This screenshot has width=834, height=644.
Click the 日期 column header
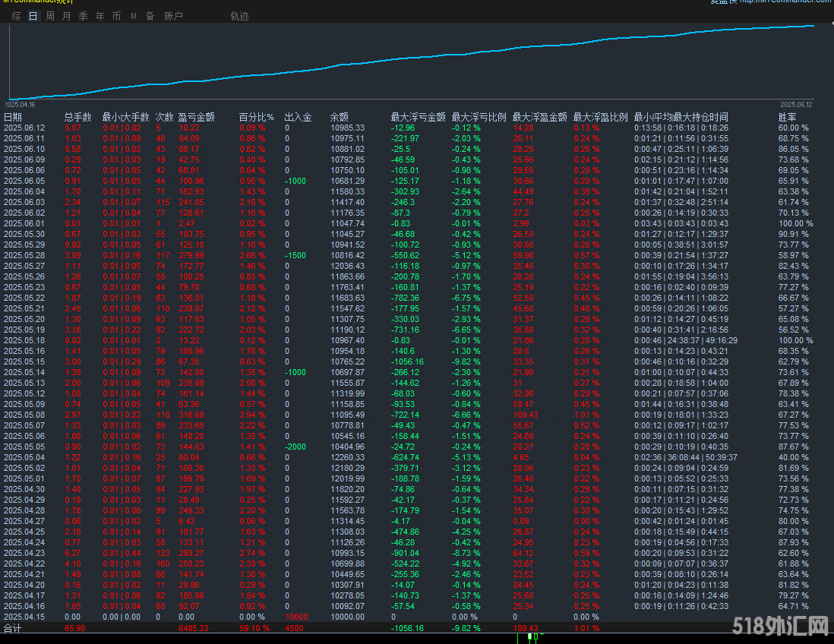(13, 117)
